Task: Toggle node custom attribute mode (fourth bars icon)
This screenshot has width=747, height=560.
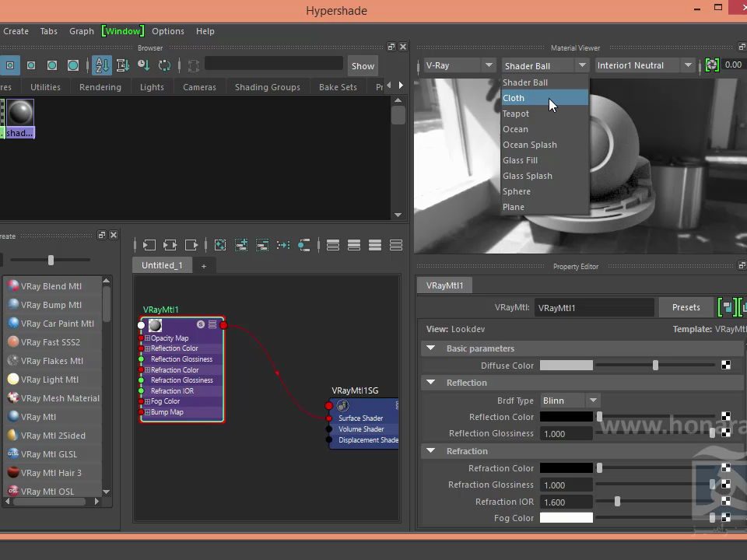Action: point(396,245)
